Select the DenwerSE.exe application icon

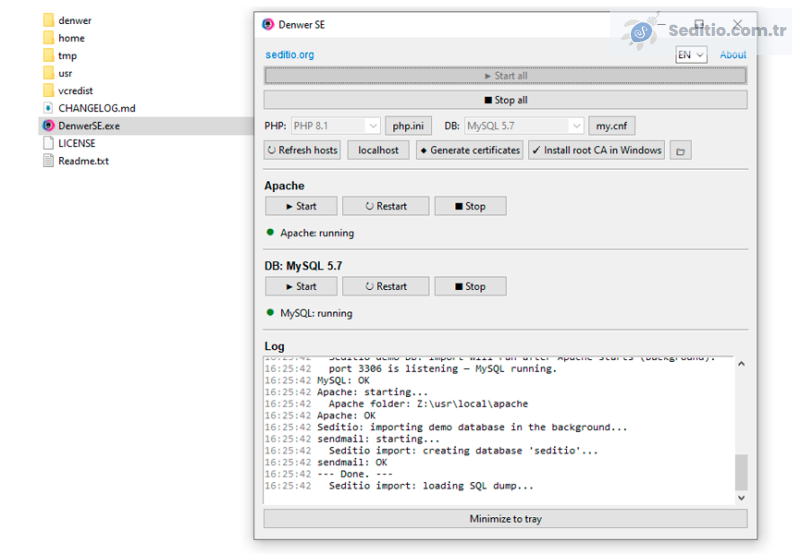(x=48, y=125)
